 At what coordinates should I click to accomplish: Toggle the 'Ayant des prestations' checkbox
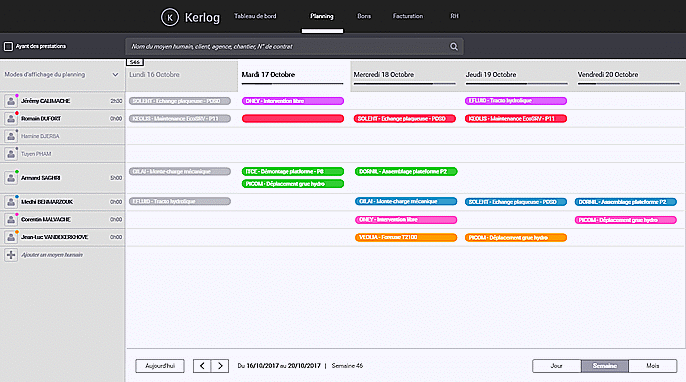(8, 46)
